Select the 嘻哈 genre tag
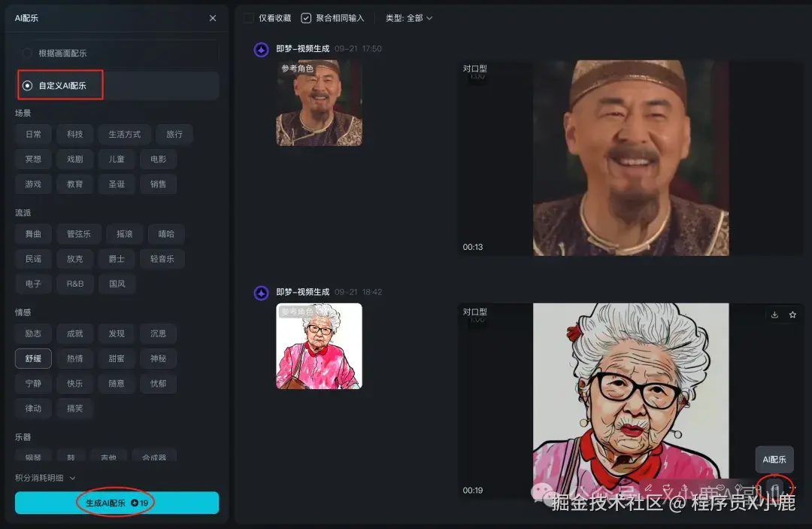The image size is (812, 529). 165,233
